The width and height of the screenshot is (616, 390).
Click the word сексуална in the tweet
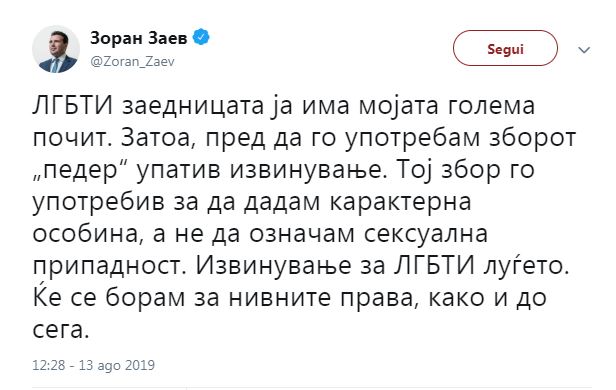[426, 235]
